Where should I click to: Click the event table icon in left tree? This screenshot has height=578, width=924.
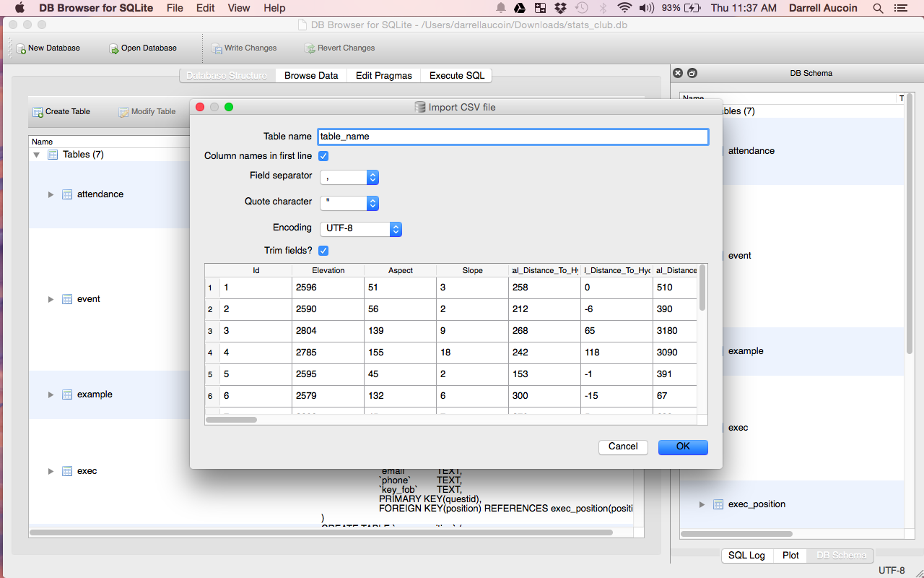coord(67,299)
